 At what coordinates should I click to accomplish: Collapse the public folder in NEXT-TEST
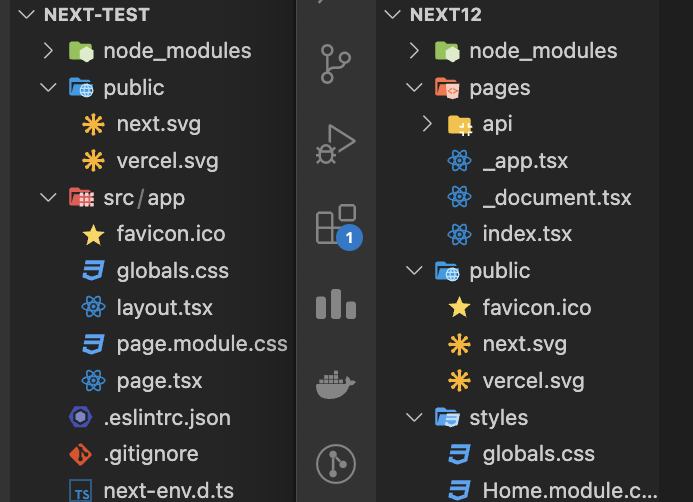pyautogui.click(x=48, y=87)
